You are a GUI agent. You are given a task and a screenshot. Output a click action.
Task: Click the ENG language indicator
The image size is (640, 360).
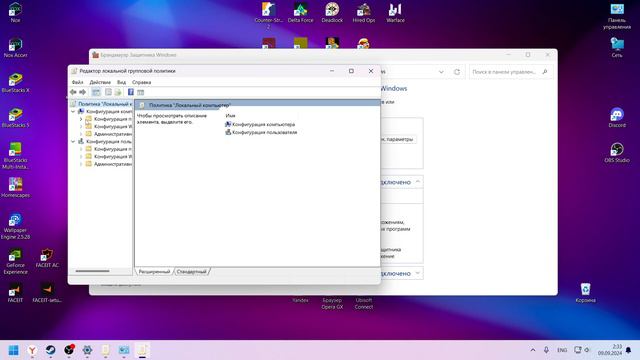point(562,350)
